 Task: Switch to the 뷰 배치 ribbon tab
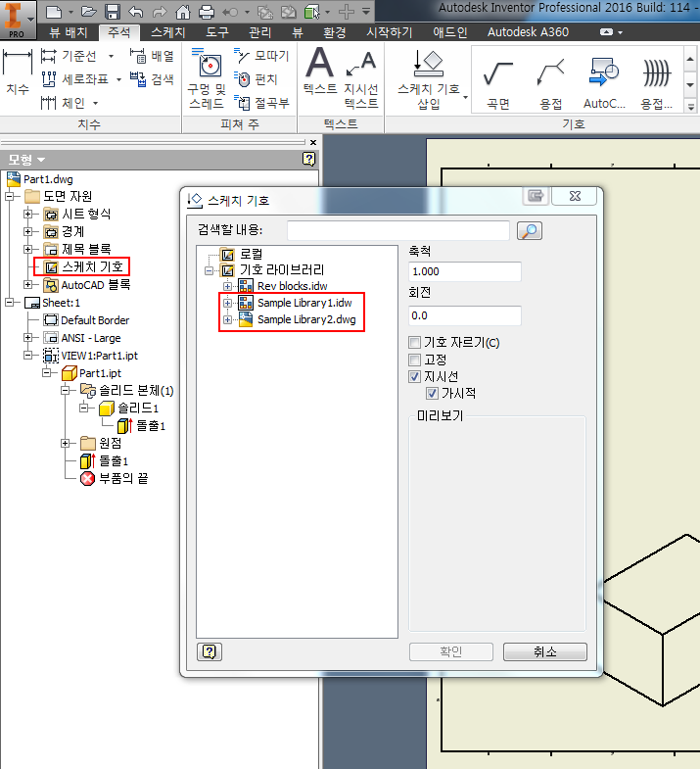69,32
